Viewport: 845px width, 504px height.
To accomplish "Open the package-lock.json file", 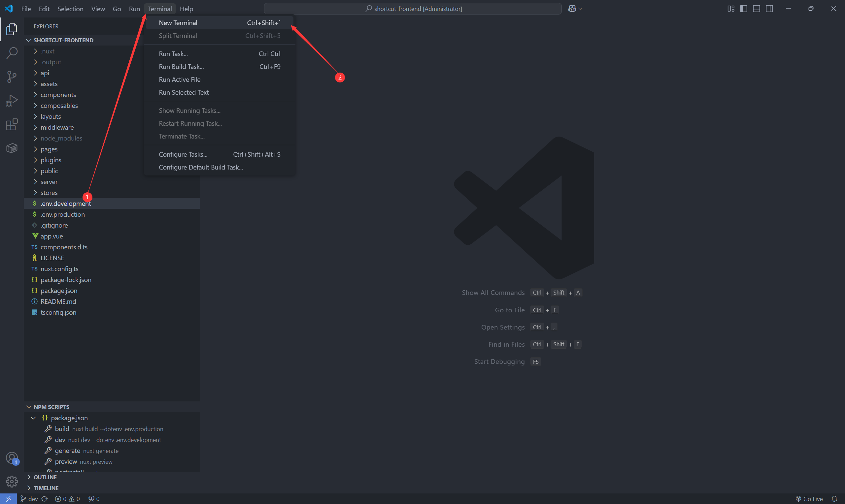I will click(x=112, y=279).
